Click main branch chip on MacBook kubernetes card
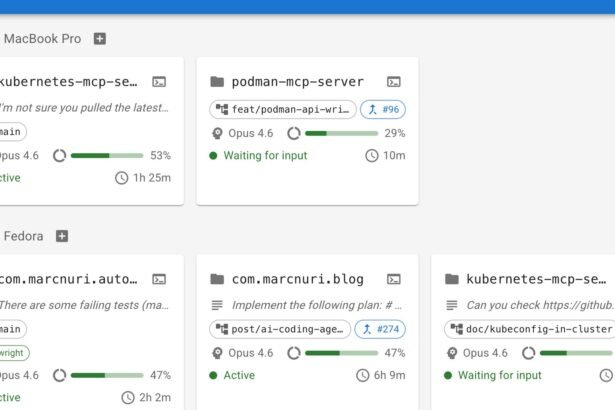Screen dimensions: 615x410 click(x=11, y=132)
